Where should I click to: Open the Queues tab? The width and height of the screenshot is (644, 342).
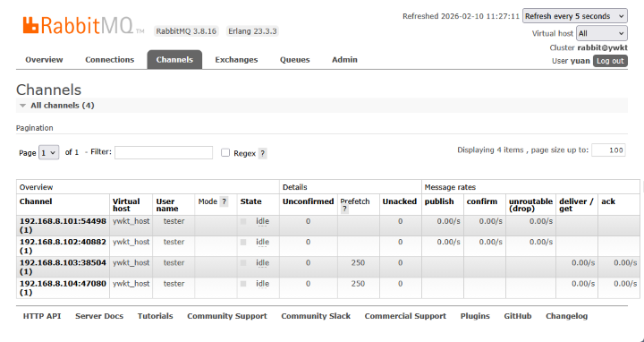(295, 60)
